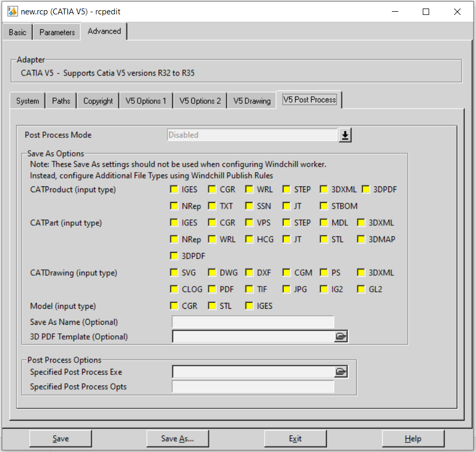
Task: Toggle the DXF checkbox
Action: point(249,273)
